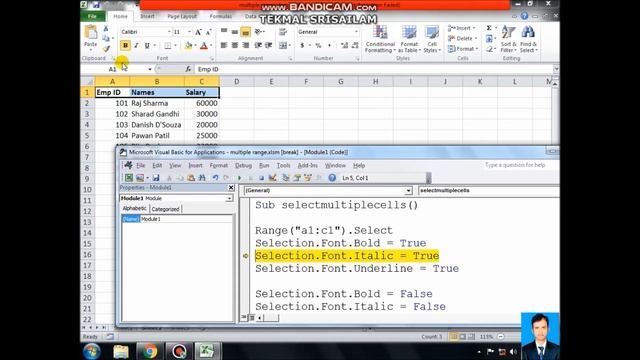Switch to the Page Layout ribbon tab
The image size is (640, 360).
tap(182, 16)
